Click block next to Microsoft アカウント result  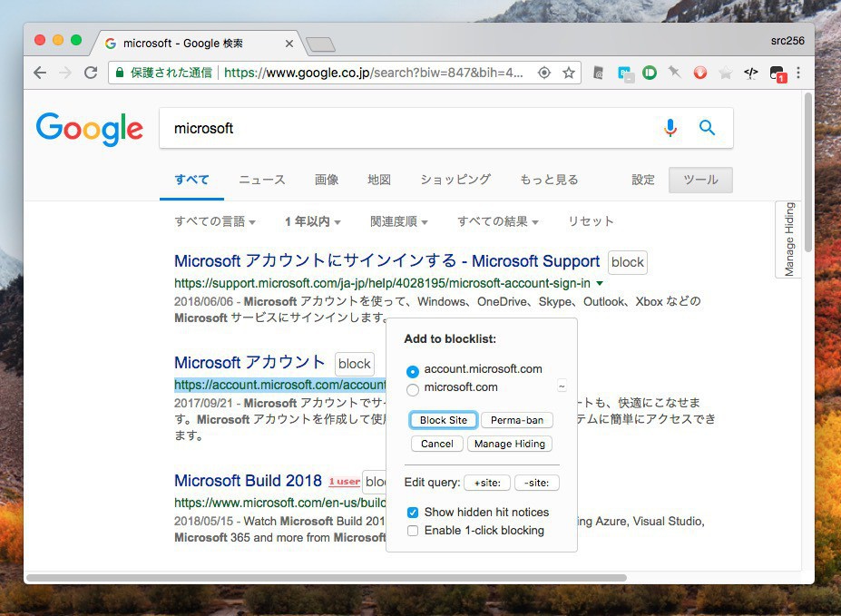click(x=355, y=364)
